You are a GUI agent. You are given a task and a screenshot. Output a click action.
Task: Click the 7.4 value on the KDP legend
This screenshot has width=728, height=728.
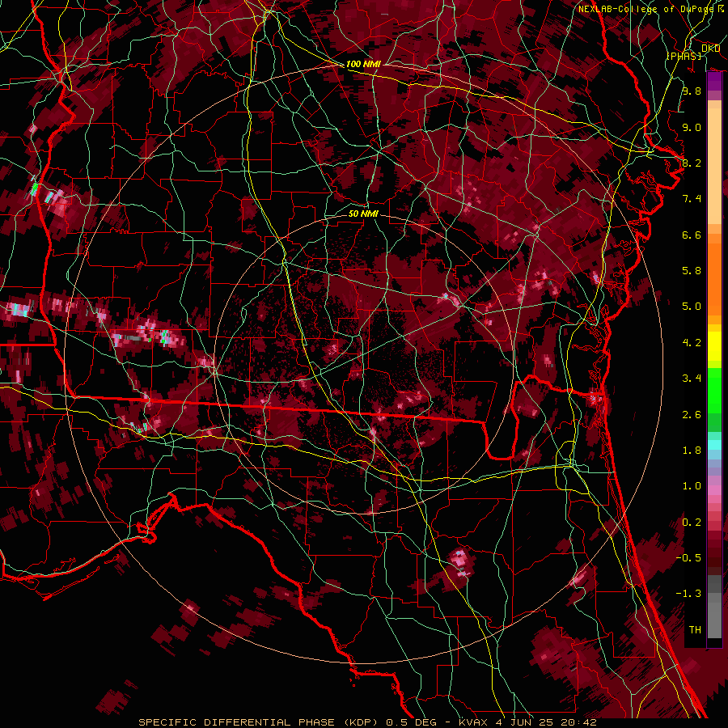pos(692,199)
